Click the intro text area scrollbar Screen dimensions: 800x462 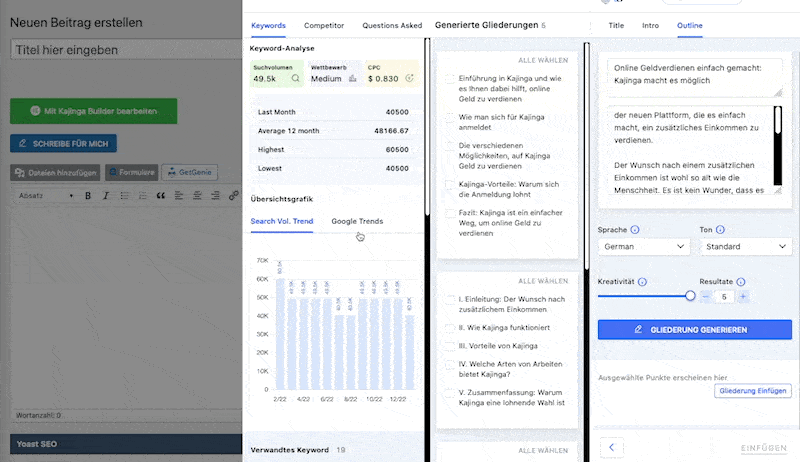click(778, 146)
